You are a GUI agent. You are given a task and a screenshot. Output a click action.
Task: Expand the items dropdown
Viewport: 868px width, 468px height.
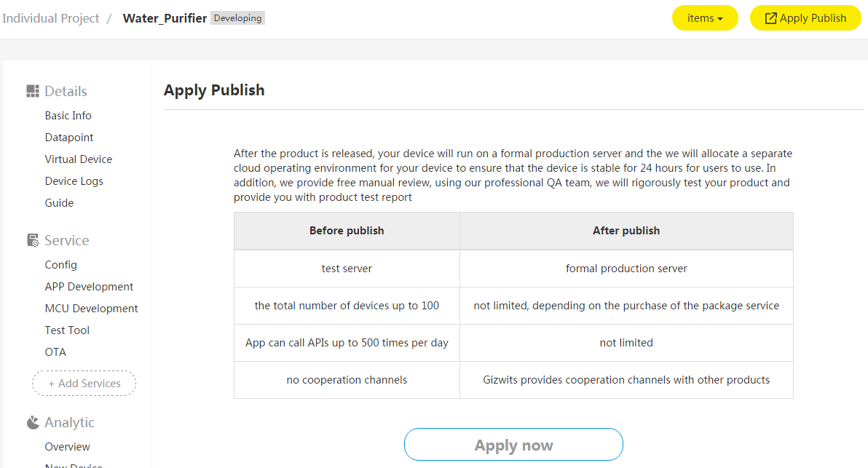point(704,17)
